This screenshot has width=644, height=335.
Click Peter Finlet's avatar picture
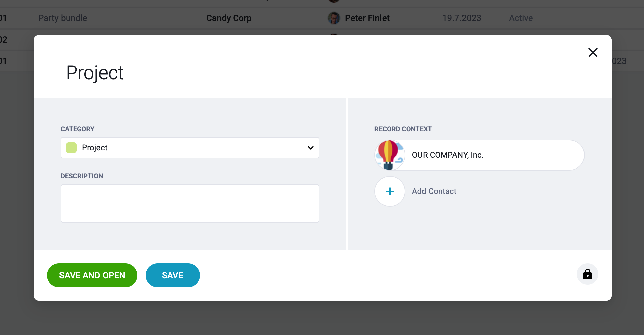click(334, 18)
